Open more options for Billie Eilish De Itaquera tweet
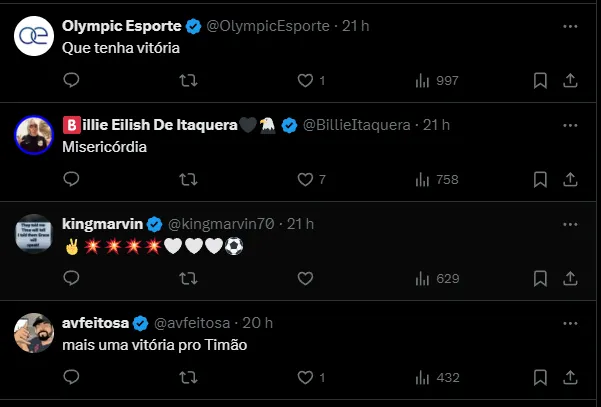Image resolution: width=601 pixels, height=407 pixels. pos(570,125)
